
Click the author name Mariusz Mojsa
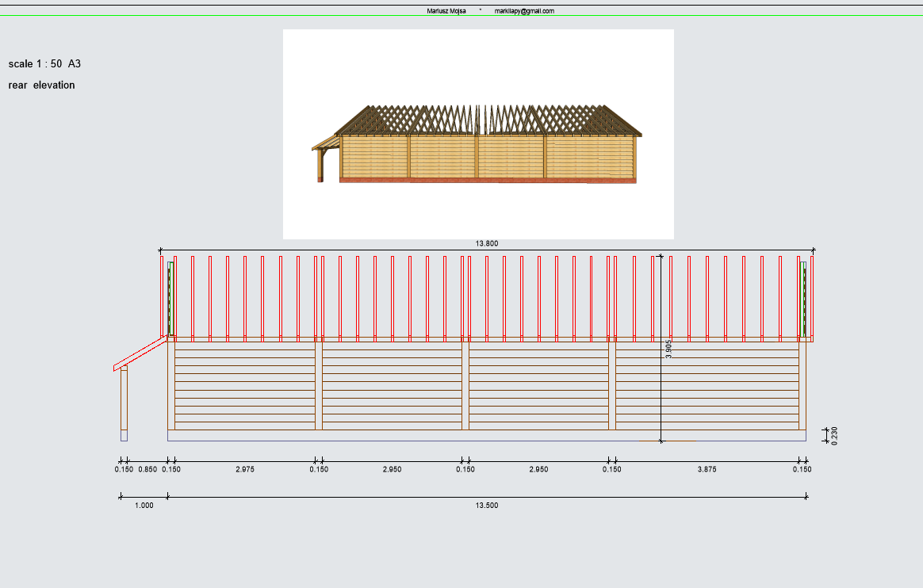pyautogui.click(x=446, y=11)
